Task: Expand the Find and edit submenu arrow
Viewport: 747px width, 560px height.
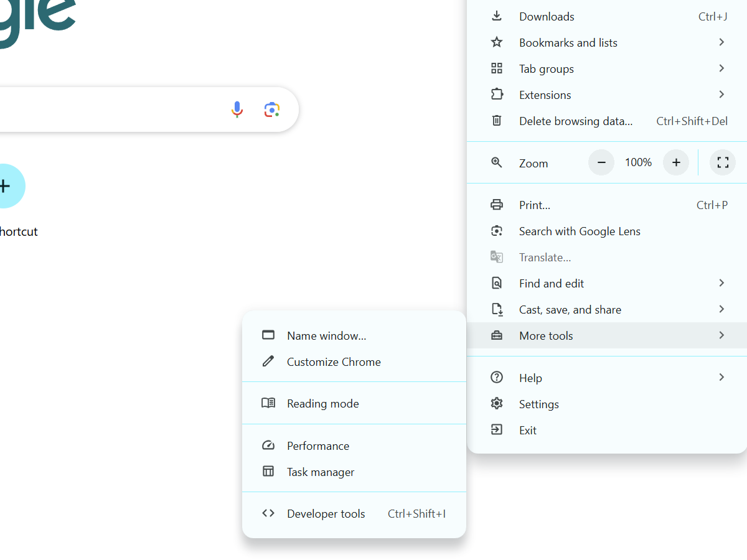Action: tap(721, 283)
